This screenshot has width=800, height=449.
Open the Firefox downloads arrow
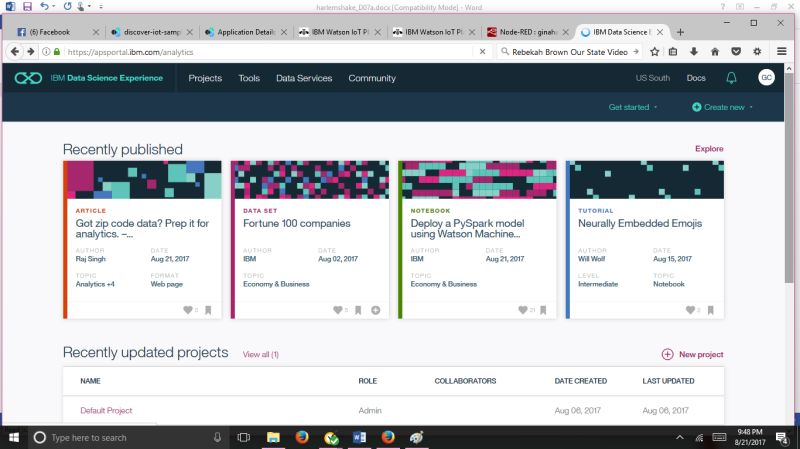tap(694, 52)
